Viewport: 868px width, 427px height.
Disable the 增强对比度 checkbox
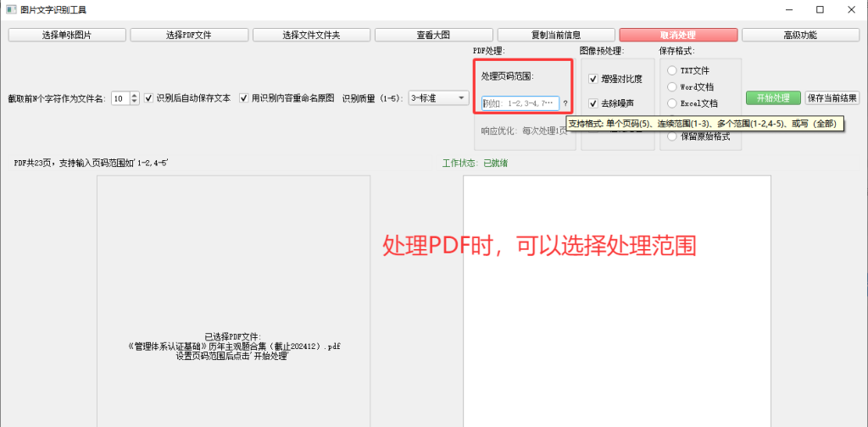(x=615, y=79)
